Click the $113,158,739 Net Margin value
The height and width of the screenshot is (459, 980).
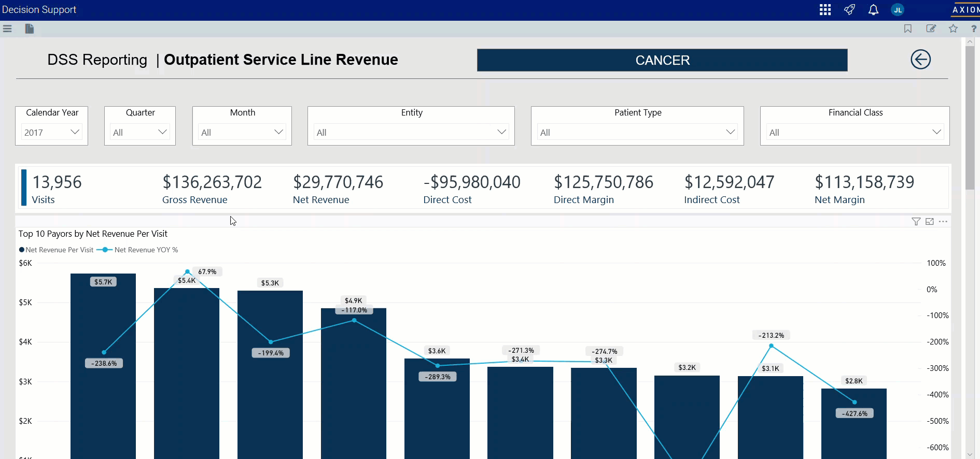click(864, 182)
